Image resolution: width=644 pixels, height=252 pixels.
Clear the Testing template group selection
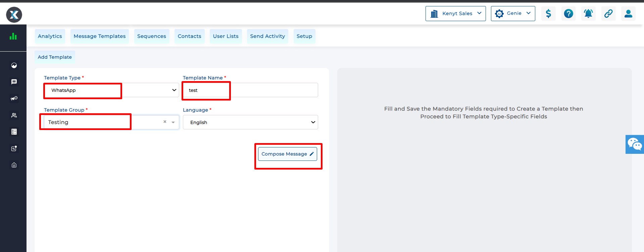(165, 122)
